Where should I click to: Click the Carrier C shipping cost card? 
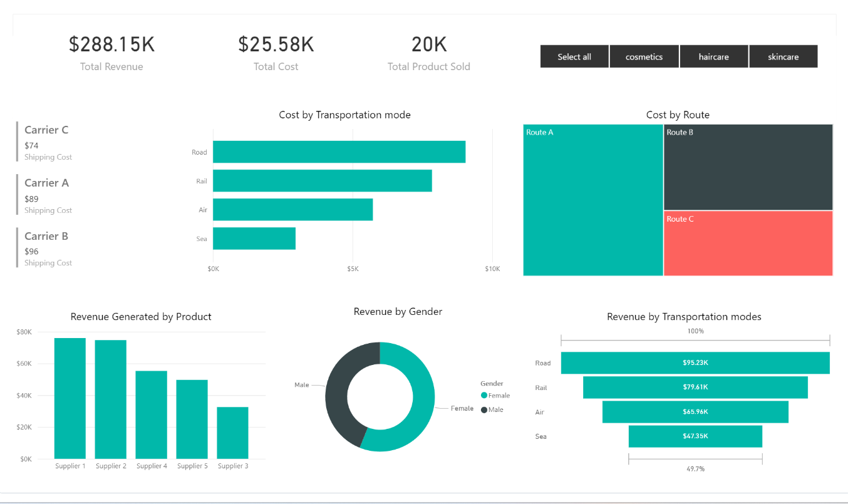coord(47,142)
